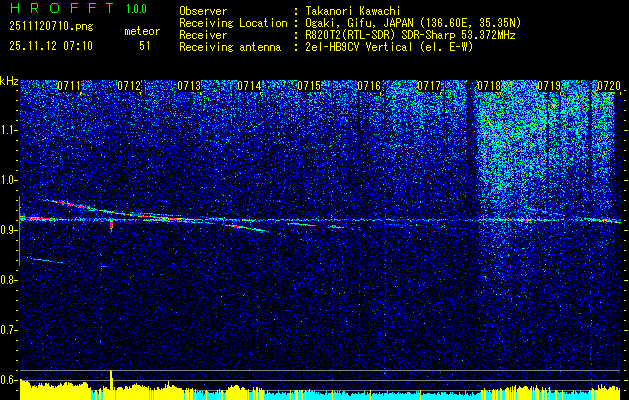Click the 0.7 kHz axis value
Image resolution: width=629 pixels, height=400 pixels.
[9, 330]
